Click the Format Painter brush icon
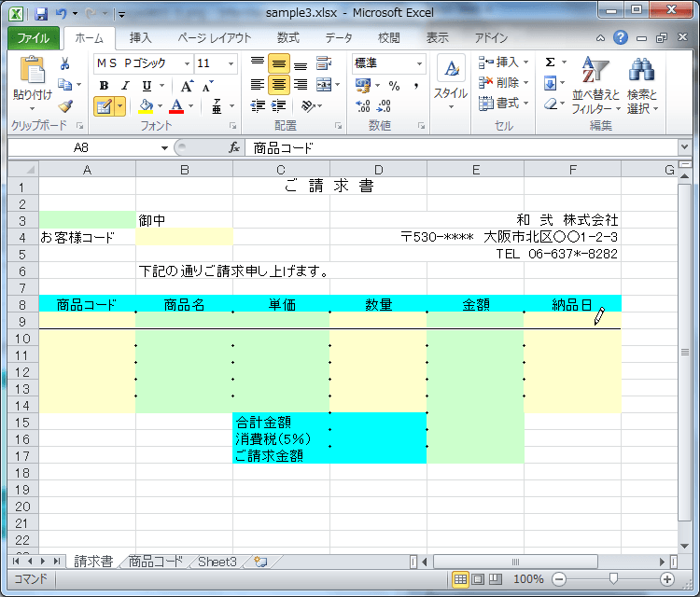This screenshot has height=597, width=700. 65,106
